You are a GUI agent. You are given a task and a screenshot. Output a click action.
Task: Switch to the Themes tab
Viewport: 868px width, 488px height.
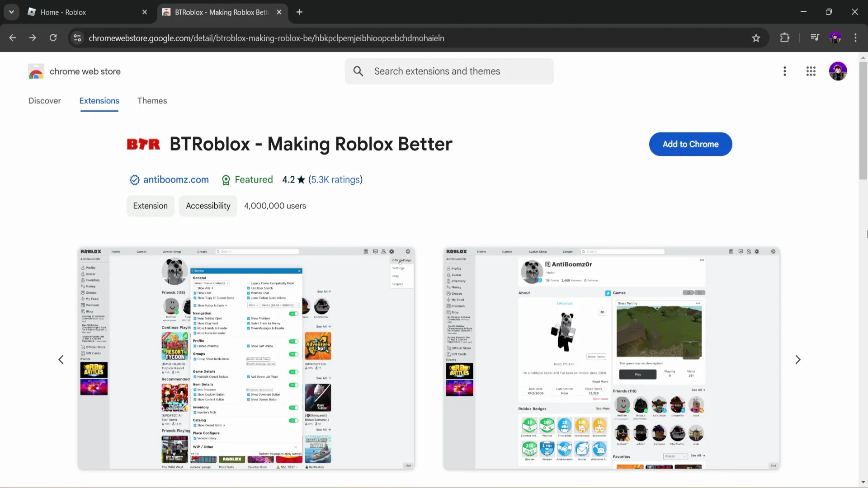click(x=152, y=101)
